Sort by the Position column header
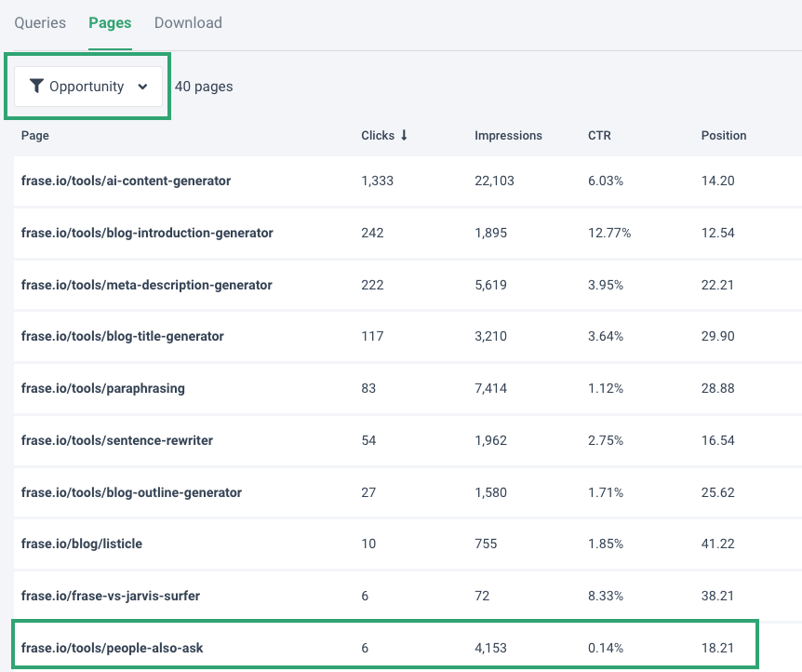This screenshot has height=672, width=802. pos(724,136)
